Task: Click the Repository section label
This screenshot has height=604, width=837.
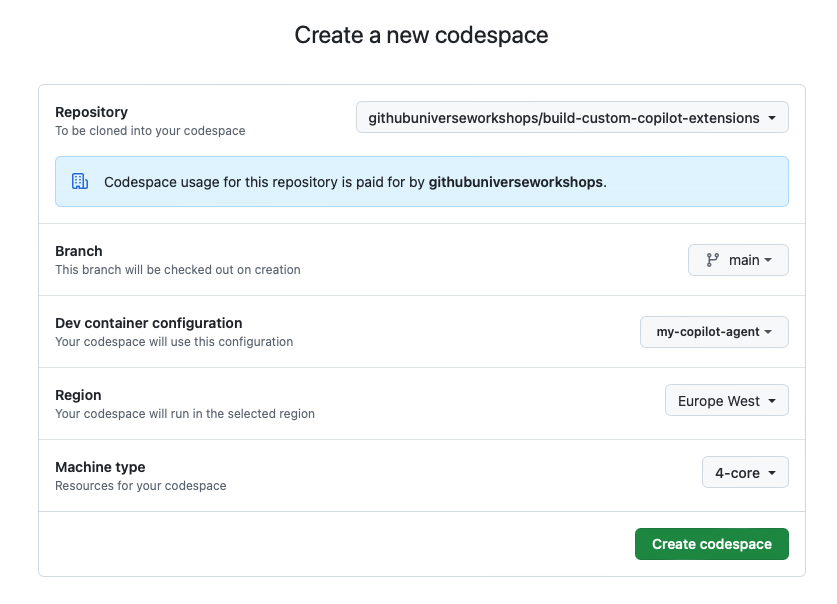Action: pos(91,112)
